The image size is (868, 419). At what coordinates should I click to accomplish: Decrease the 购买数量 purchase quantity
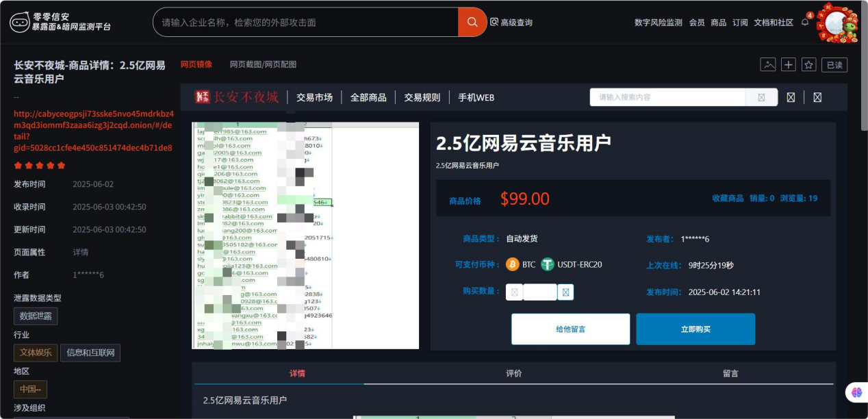pyautogui.click(x=514, y=292)
